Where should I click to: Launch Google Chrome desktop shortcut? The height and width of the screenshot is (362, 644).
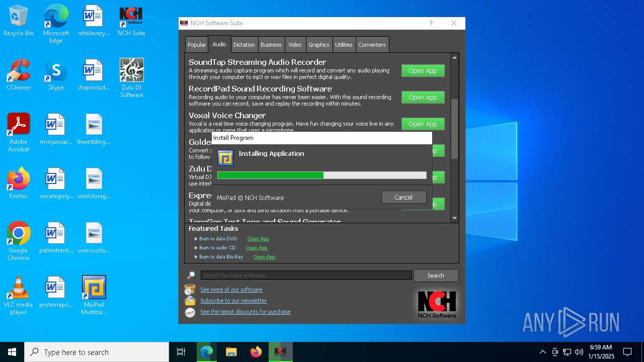(x=19, y=241)
